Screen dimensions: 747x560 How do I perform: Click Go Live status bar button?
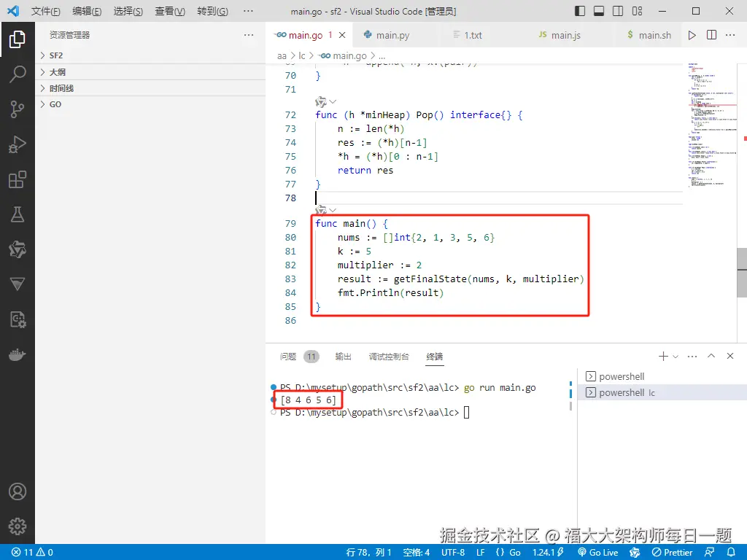point(598,553)
